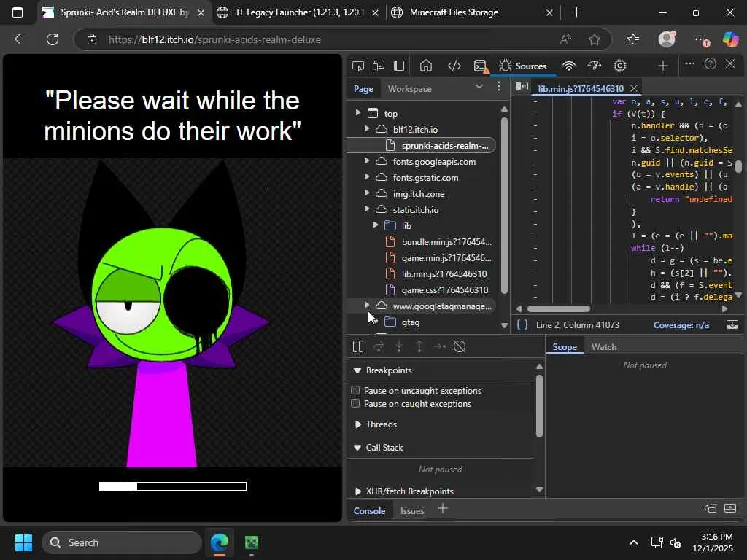The height and width of the screenshot is (560, 747).
Task: Add a DevTools tool with plus icon
Action: coord(662,66)
